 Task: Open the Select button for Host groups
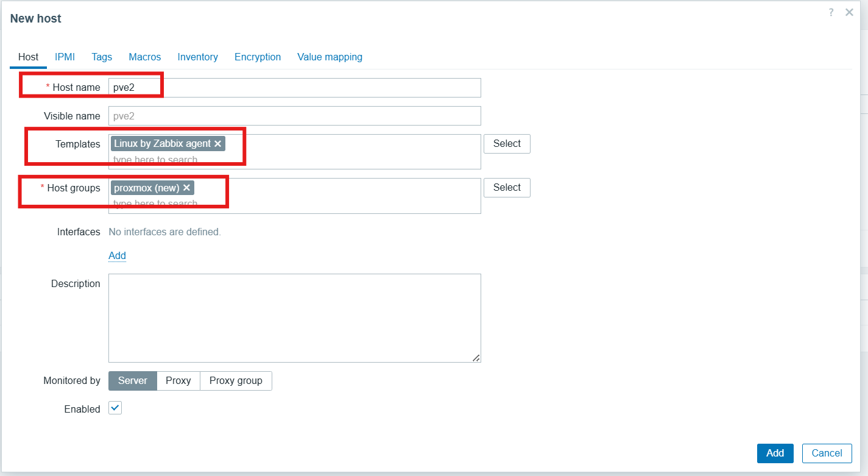click(x=507, y=188)
